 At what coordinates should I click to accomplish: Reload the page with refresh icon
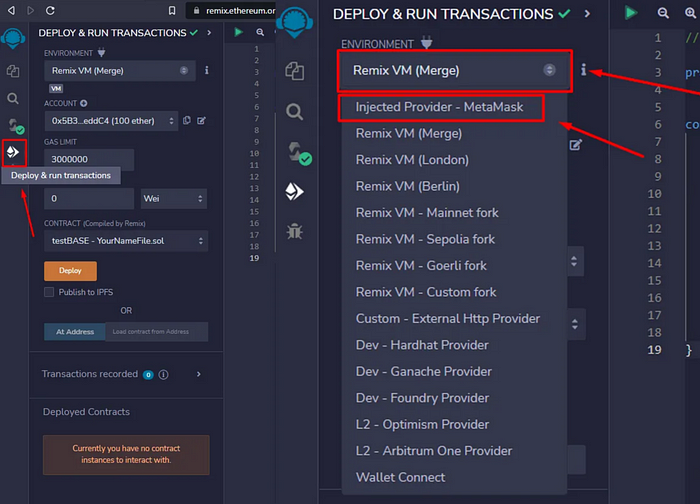[x=50, y=10]
